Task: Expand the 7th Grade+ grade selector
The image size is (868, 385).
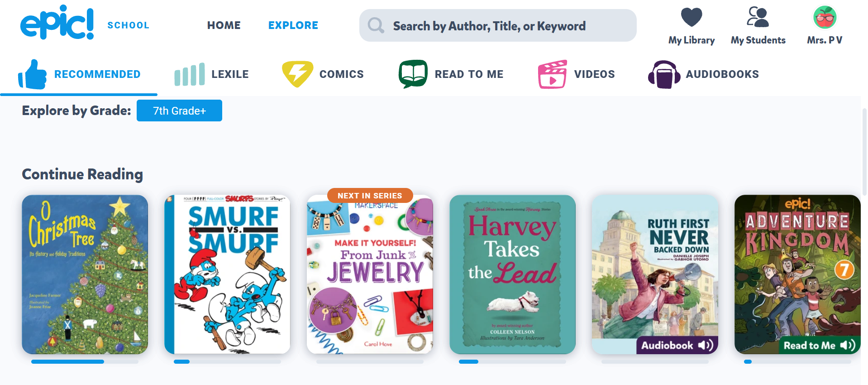Action: coord(179,111)
